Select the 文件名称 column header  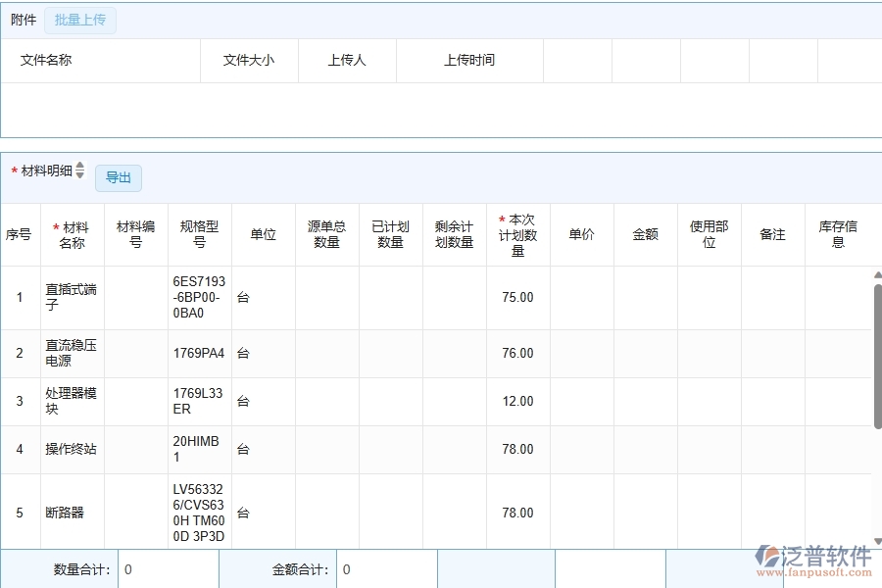coord(46,60)
